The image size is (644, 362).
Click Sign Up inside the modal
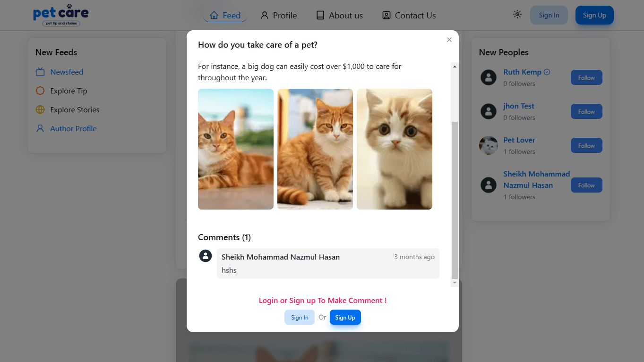coord(345,317)
